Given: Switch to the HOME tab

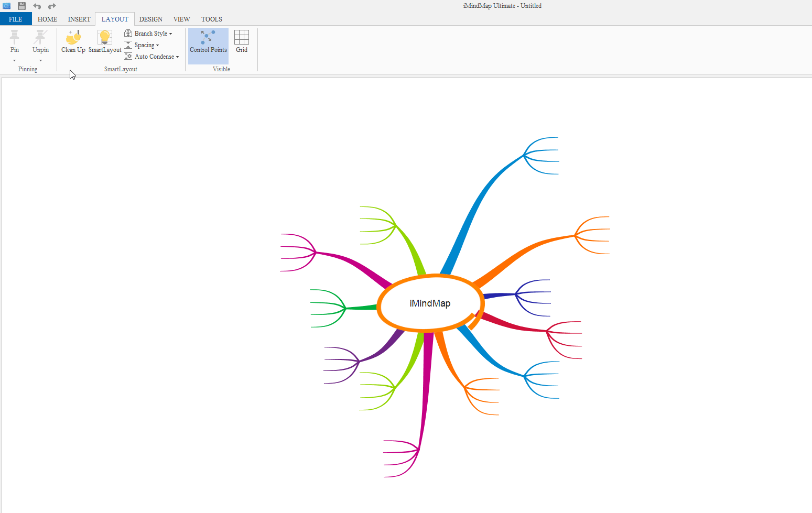Looking at the screenshot, I should click(47, 19).
